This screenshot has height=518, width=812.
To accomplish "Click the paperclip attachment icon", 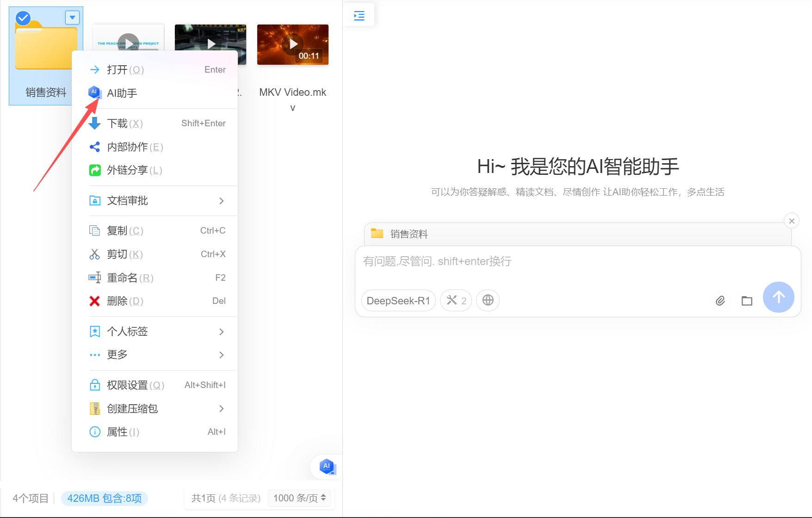I will (720, 301).
